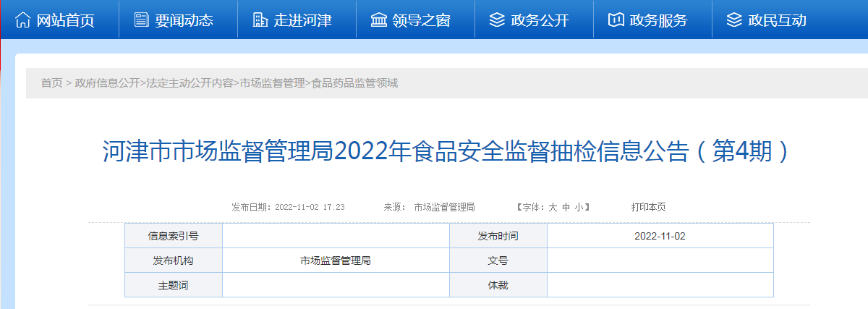Click the 信息索引号 table cell

(x=174, y=236)
